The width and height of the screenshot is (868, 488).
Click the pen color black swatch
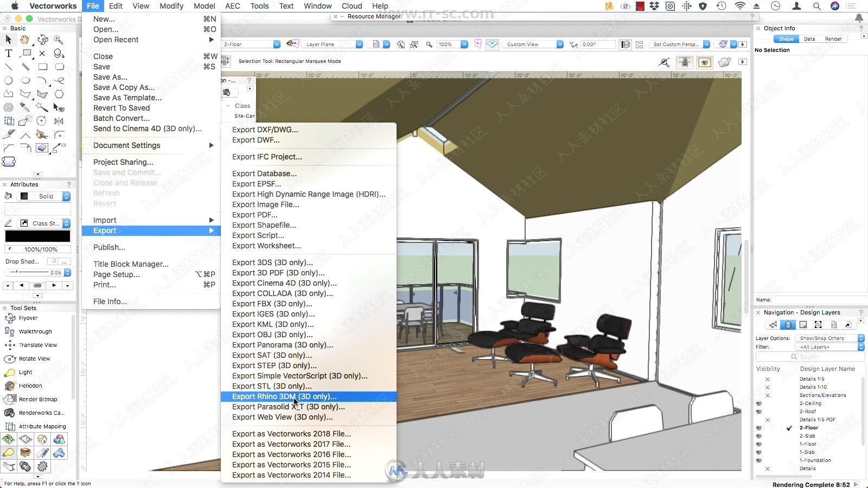click(37, 236)
